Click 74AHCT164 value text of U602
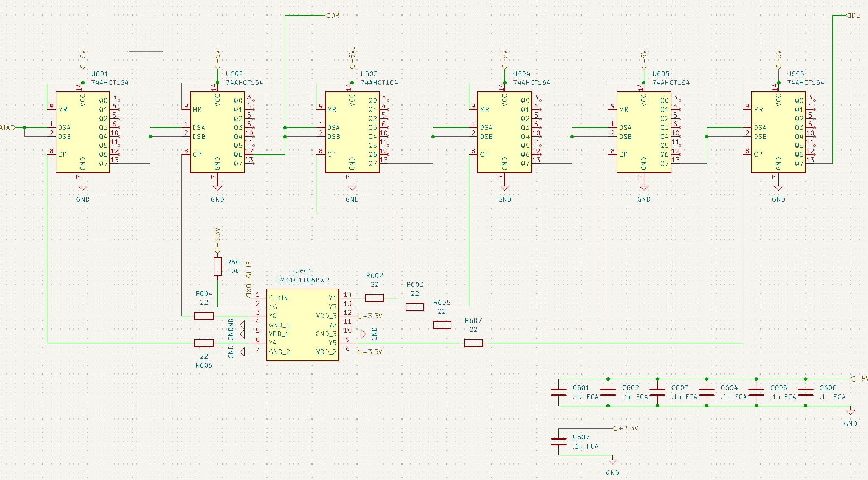 (x=245, y=83)
